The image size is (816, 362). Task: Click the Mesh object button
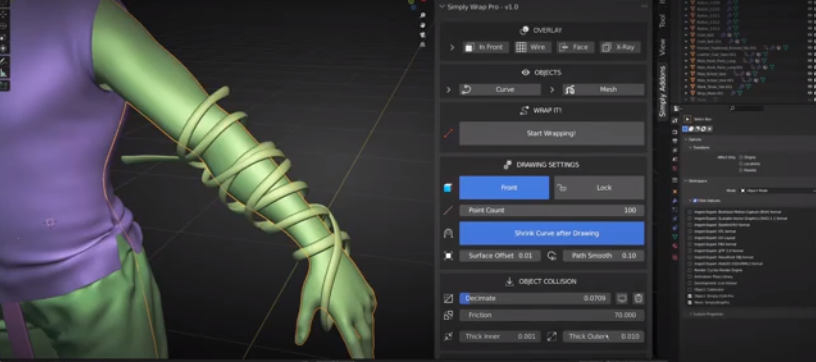pos(603,89)
